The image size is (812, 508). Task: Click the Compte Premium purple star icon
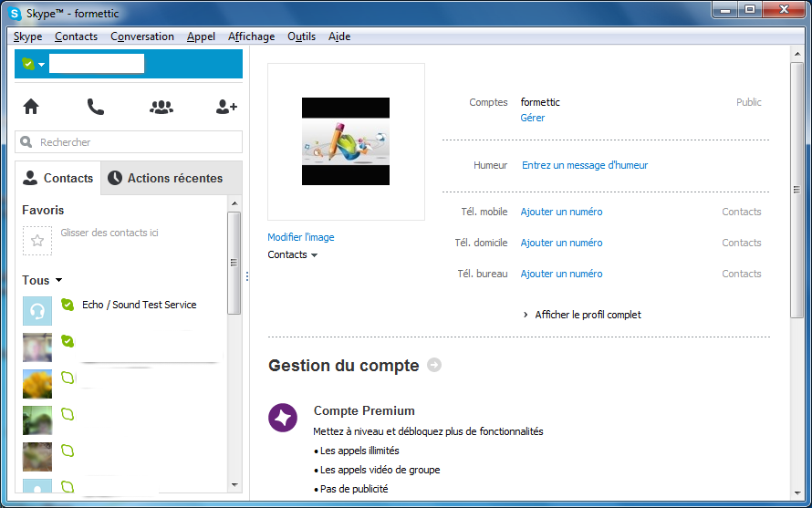pos(283,418)
